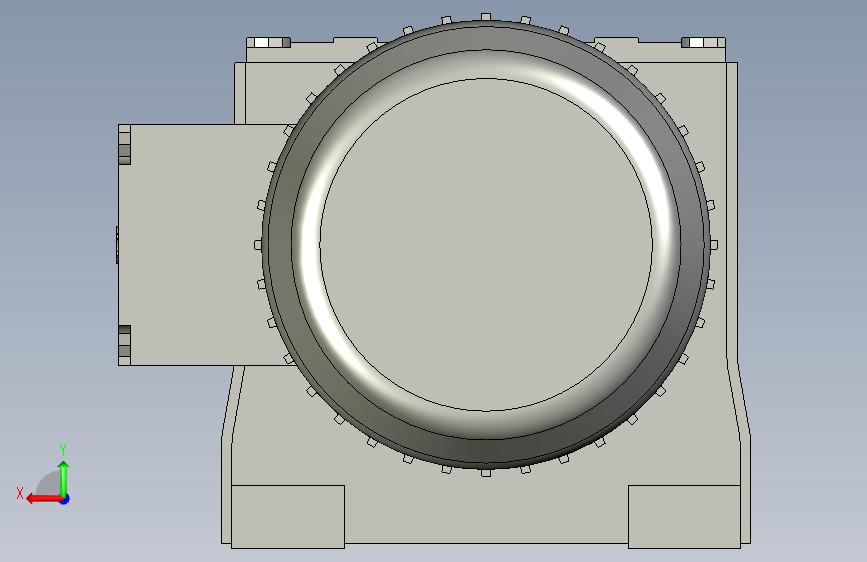Select the lower bolt stack on the motor block edge
Viewport: 867px width, 562px height.
(x=124, y=345)
